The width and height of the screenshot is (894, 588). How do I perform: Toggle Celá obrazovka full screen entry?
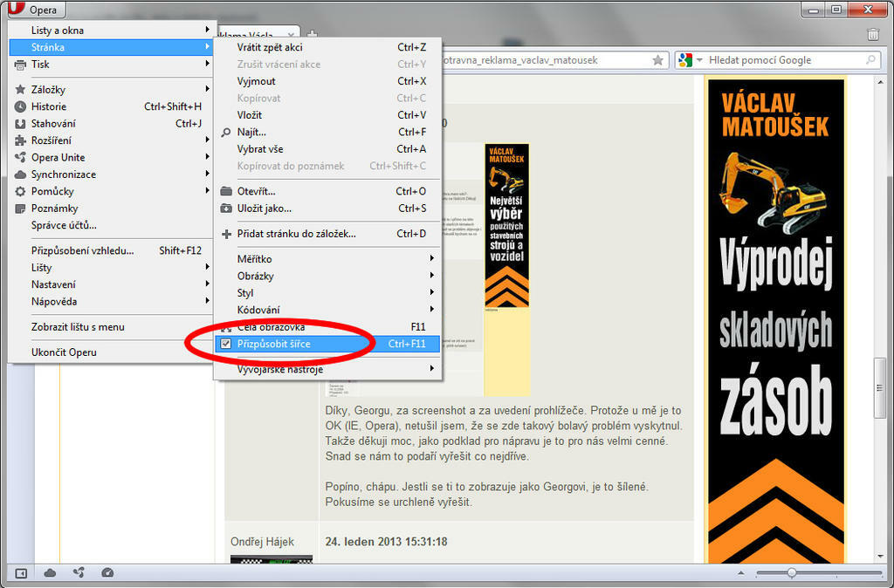click(x=327, y=327)
